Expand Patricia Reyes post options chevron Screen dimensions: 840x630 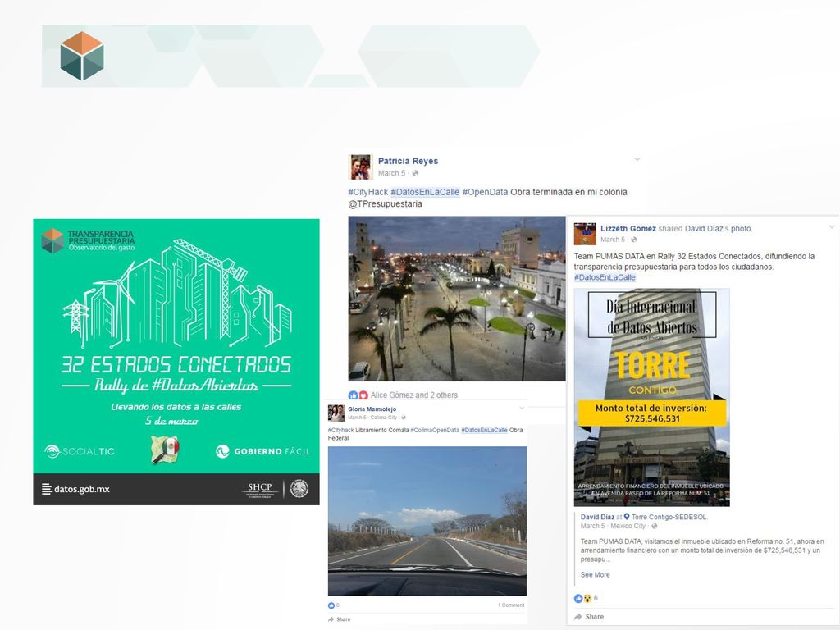[637, 159]
